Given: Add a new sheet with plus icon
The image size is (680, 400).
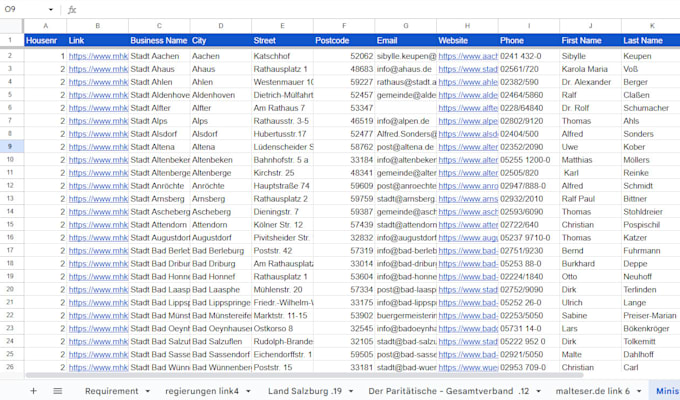Looking at the screenshot, I should coord(33,391).
